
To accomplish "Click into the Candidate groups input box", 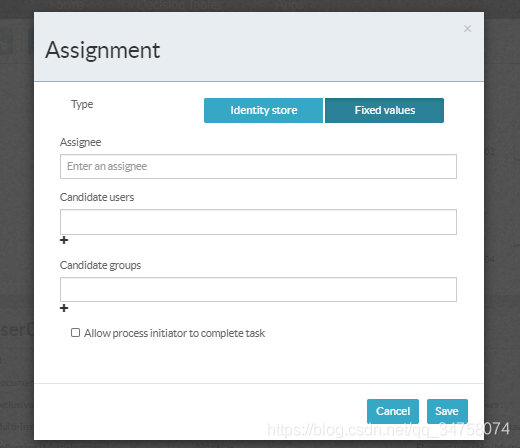I will (x=258, y=289).
